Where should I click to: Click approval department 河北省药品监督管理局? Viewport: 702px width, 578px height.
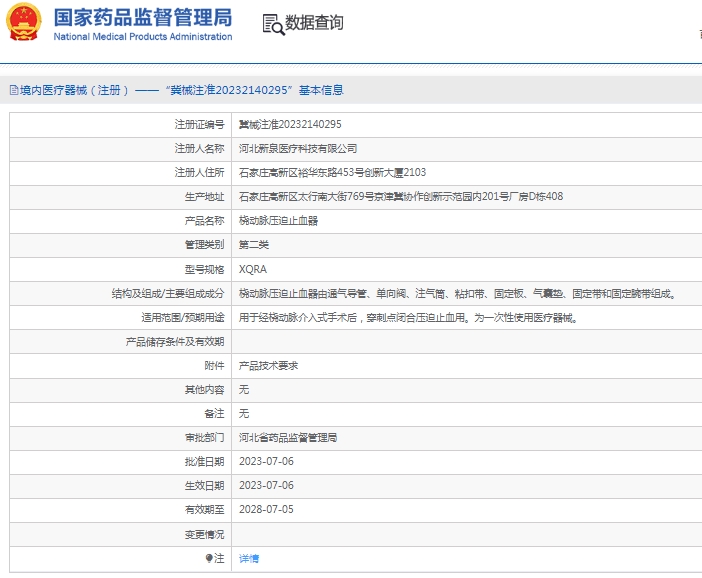pyautogui.click(x=288, y=437)
